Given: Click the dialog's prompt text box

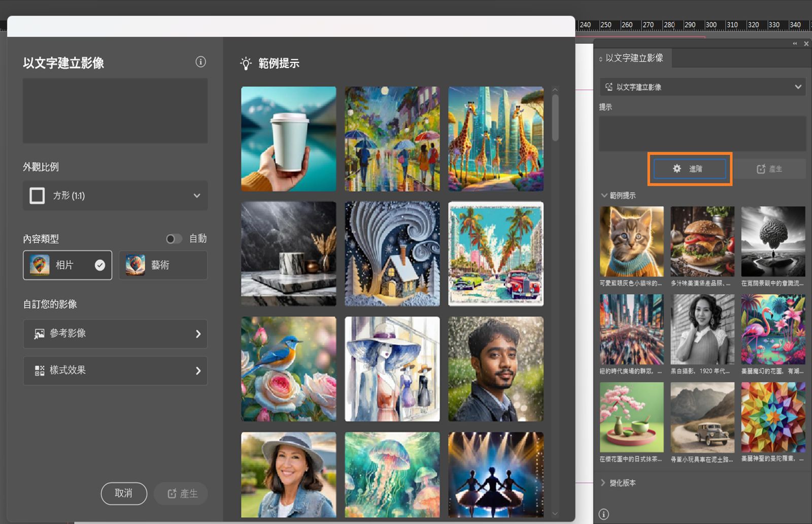Looking at the screenshot, I should pos(115,111).
